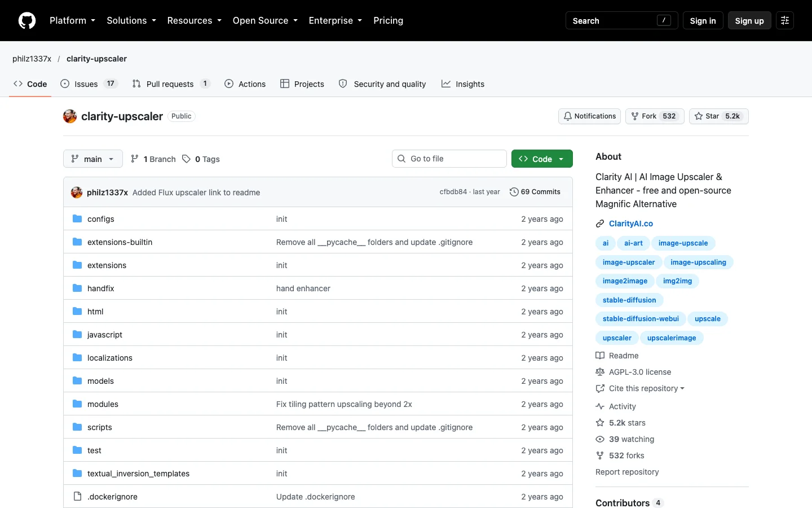Open the Pricing link in the header
Screen dimensions: 812x508
pos(389,20)
